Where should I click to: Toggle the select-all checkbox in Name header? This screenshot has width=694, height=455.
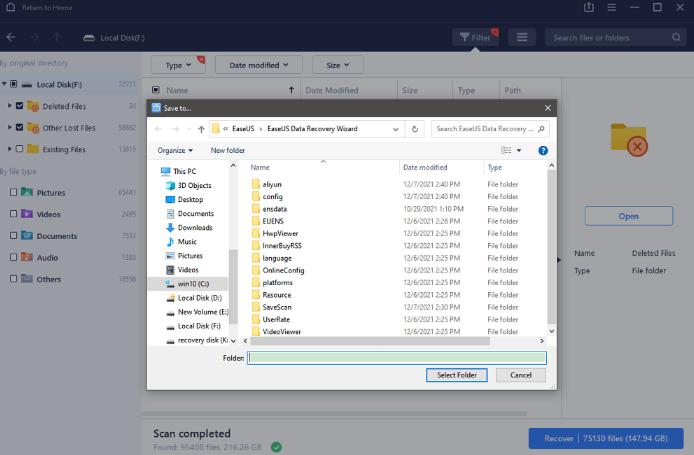pyautogui.click(x=156, y=90)
